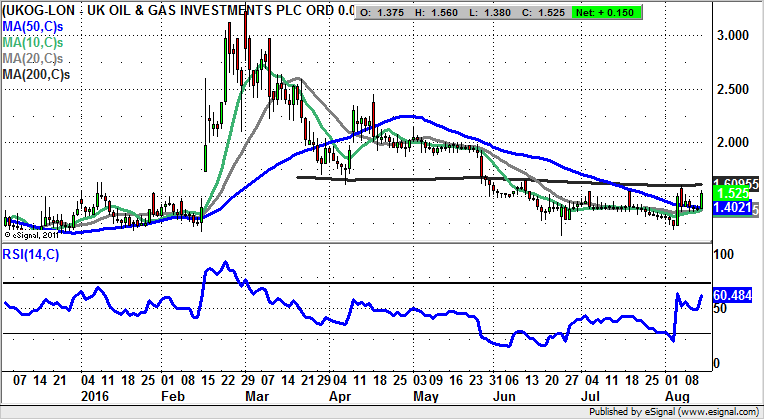Click the 3.000 price axis label
The image size is (764, 419).
point(732,35)
